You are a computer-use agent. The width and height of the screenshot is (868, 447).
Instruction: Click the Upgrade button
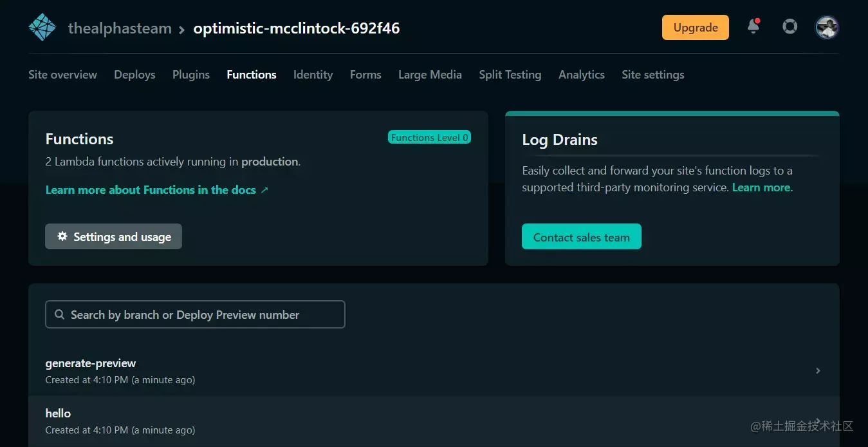(696, 28)
